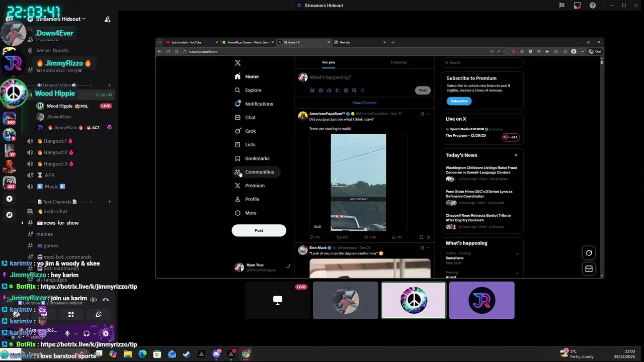Toggle the Discord activities button
The height and width of the screenshot is (362, 644).
coord(71,314)
